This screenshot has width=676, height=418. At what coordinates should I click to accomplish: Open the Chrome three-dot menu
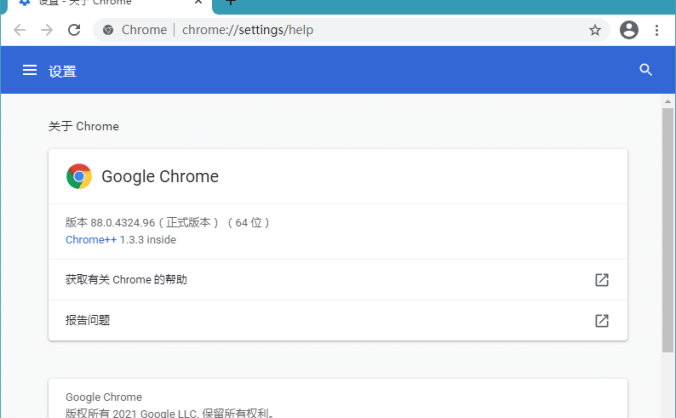click(657, 30)
